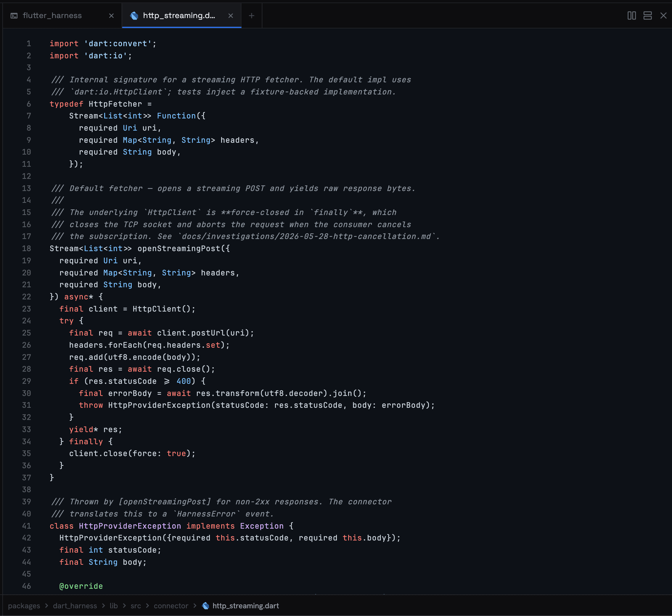Switch to the flutter_harness tab
The width and height of the screenshot is (672, 616).
pyautogui.click(x=62, y=15)
